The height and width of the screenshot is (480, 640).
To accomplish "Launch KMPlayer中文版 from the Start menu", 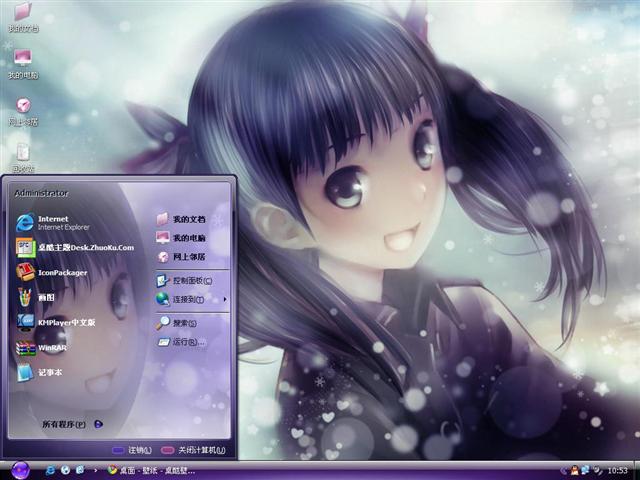I will click(x=66, y=323).
